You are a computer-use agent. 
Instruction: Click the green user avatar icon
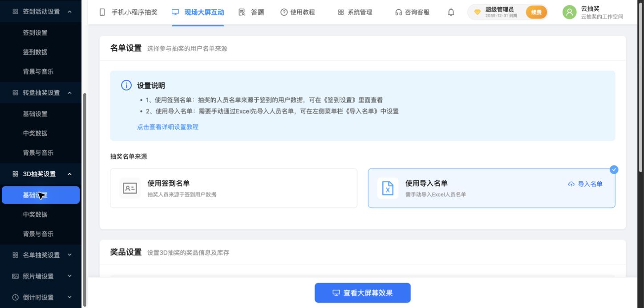(x=569, y=12)
